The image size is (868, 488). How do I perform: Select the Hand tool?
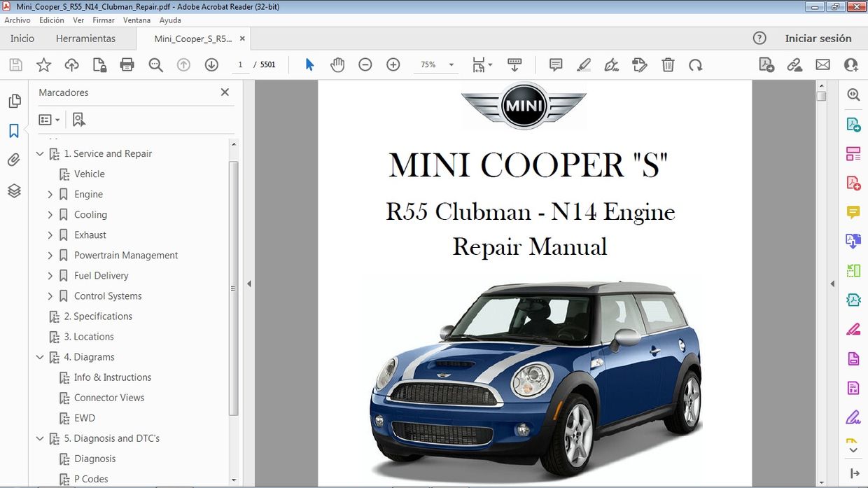[337, 64]
